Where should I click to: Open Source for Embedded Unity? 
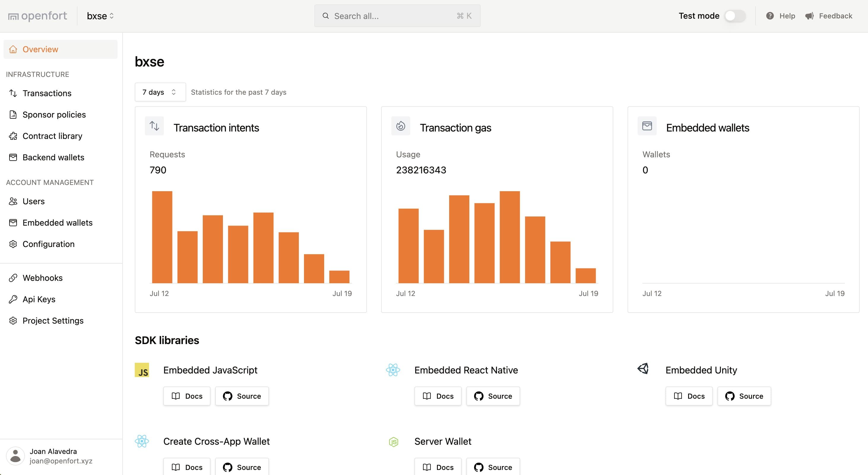coord(744,396)
